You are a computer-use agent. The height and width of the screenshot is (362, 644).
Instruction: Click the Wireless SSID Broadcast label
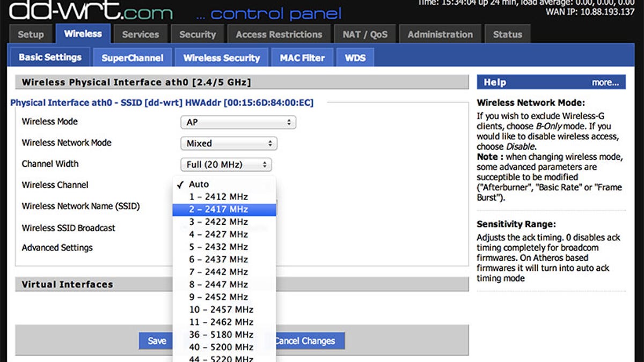coord(68,228)
